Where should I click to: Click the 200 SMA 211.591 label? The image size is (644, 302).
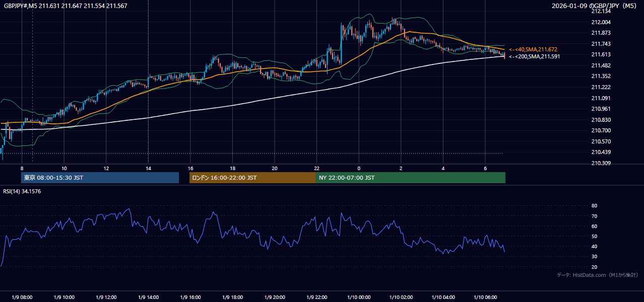click(x=534, y=56)
